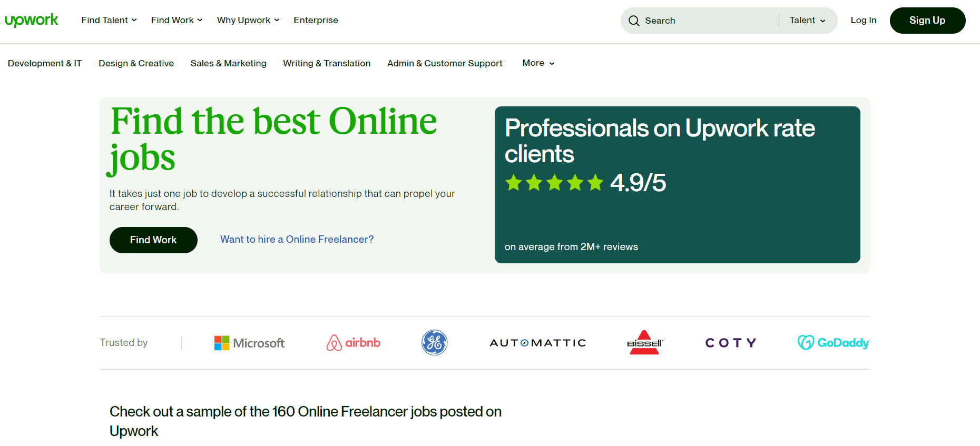
Task: Click the Bissell logo
Action: [x=644, y=343]
